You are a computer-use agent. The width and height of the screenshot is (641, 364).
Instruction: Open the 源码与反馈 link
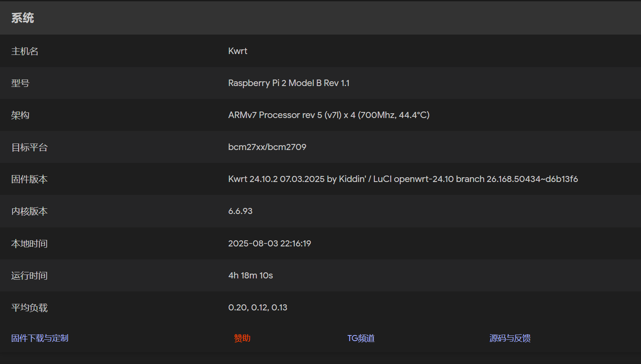pyautogui.click(x=510, y=338)
